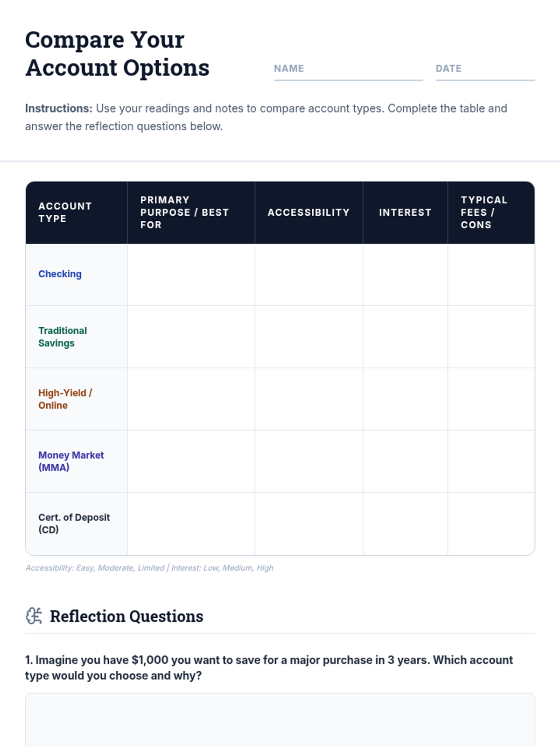
Task: Click the High-Yield / Online interest cell
Action: click(x=405, y=399)
